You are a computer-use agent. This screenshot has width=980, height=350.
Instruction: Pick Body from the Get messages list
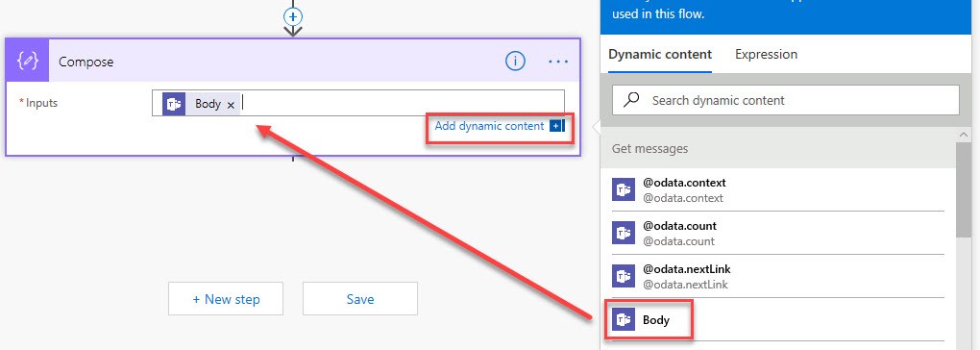coord(778,319)
